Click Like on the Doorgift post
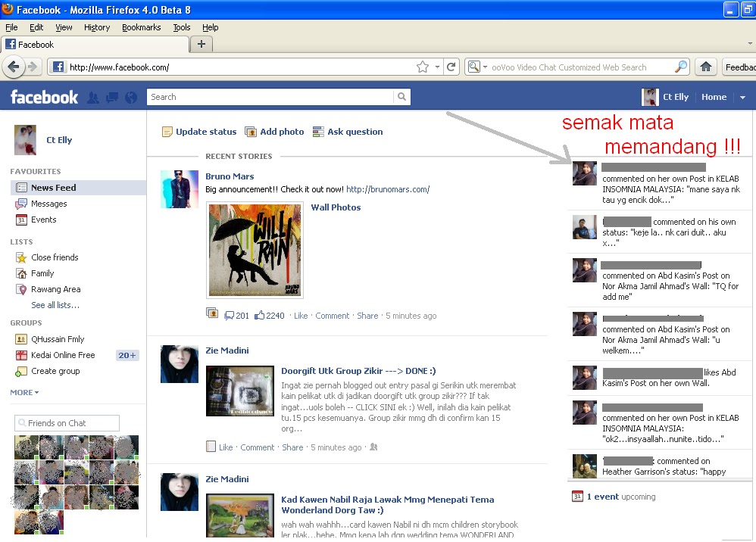The width and height of the screenshot is (756, 542). [226, 447]
